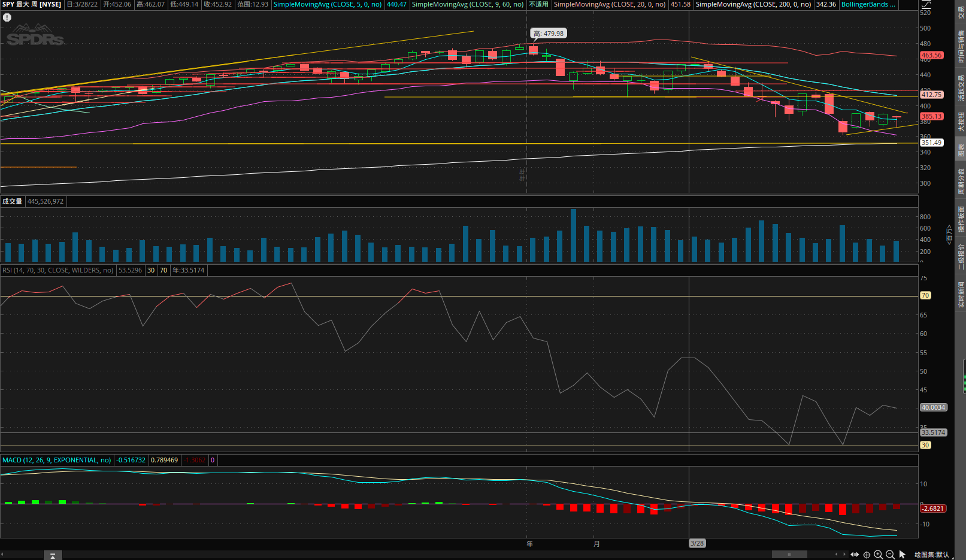Screen dimensions: 966x560
Task: Click the 成交量 volume panel label
Action: pos(12,201)
